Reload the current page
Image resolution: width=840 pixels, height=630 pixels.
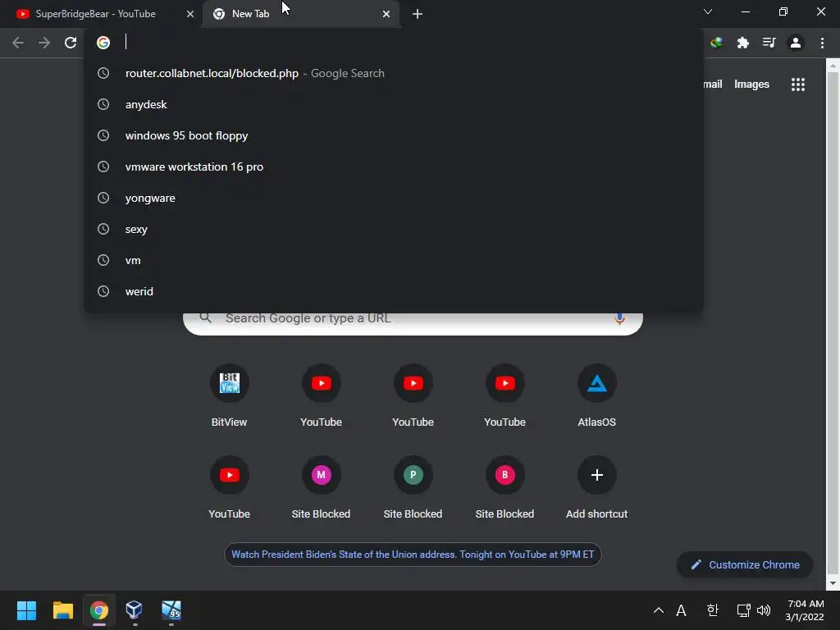(x=71, y=43)
